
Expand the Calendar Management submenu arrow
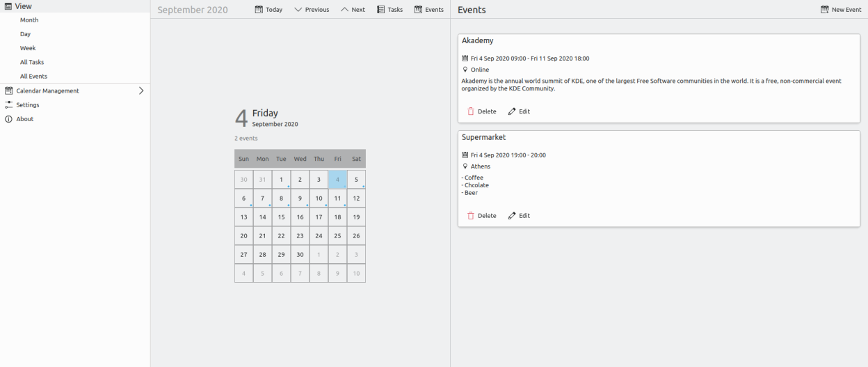[x=141, y=91]
